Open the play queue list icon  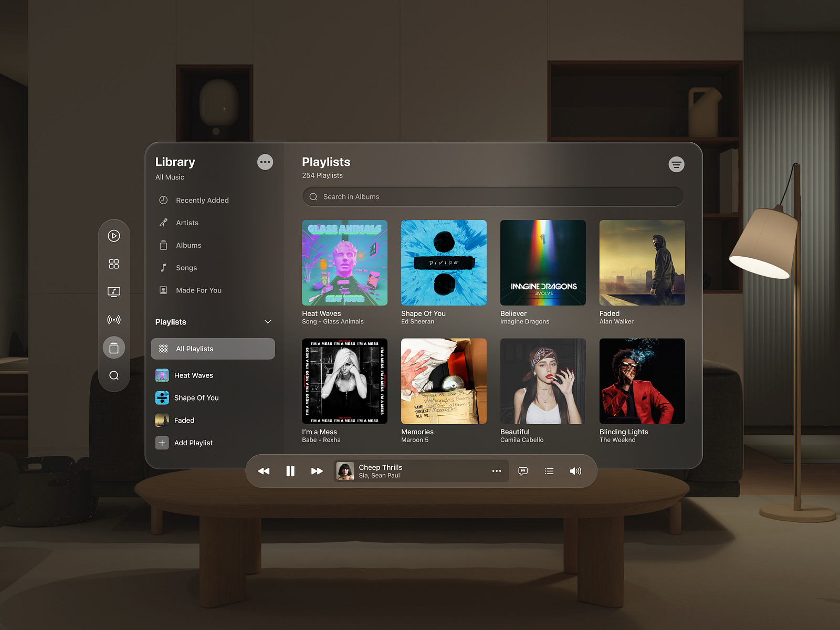coord(549,471)
